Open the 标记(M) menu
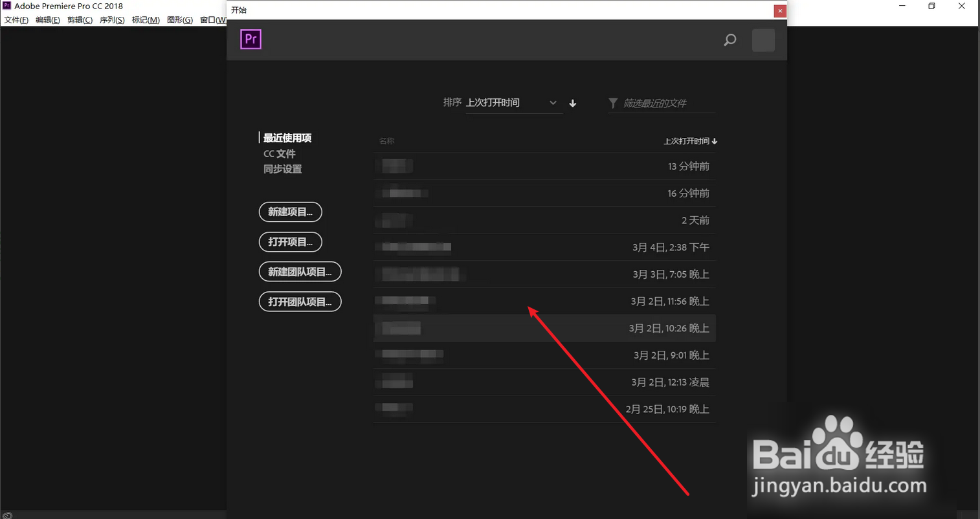980x519 pixels. pos(146,20)
